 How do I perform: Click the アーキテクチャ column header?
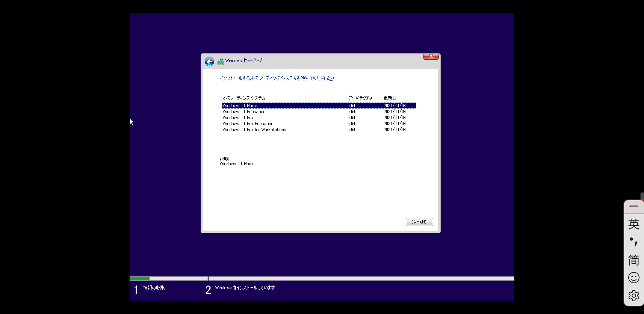[364, 98]
